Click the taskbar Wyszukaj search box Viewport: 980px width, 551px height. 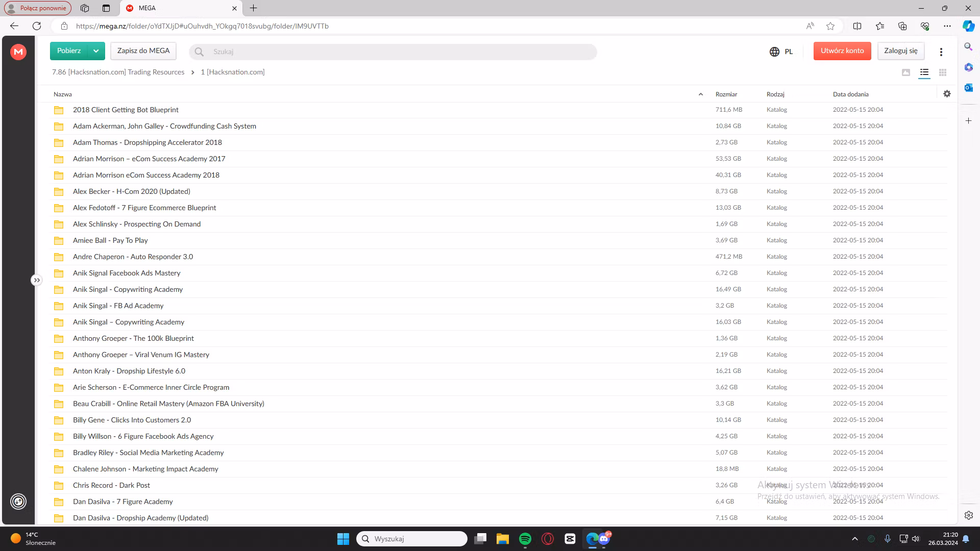click(412, 539)
